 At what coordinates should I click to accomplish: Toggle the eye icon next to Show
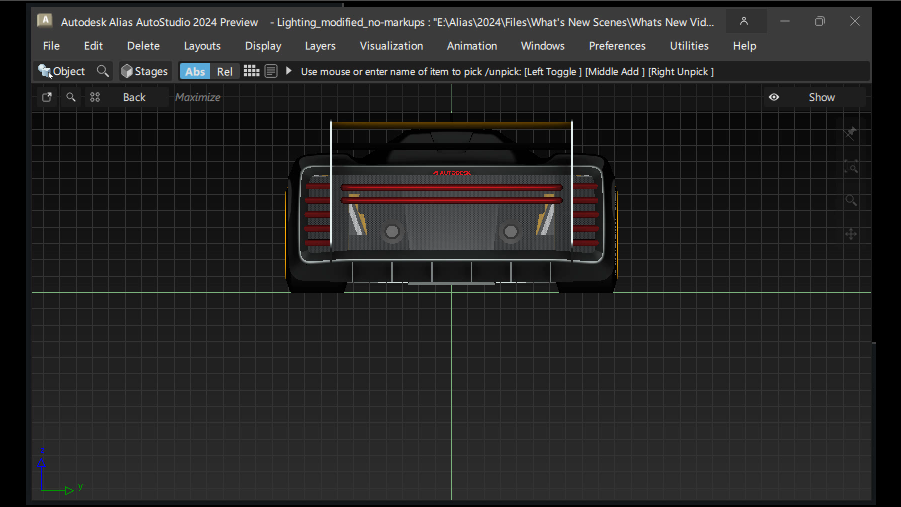point(774,97)
